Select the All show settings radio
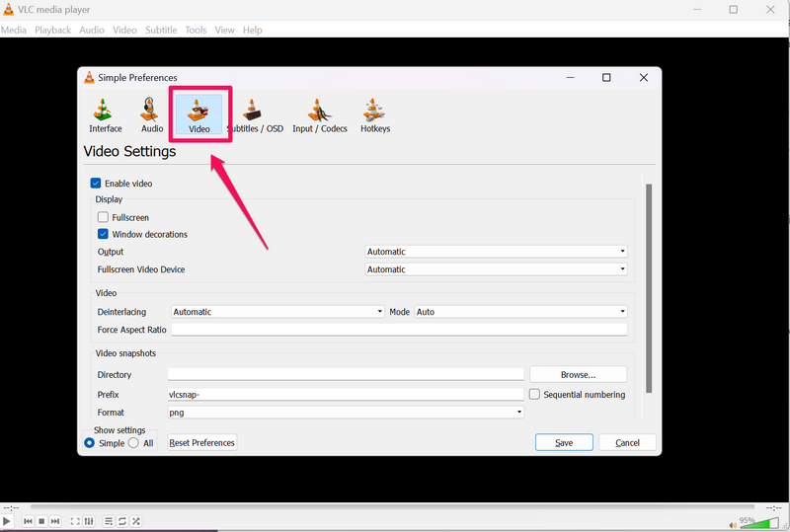The image size is (790, 532). pos(133,443)
